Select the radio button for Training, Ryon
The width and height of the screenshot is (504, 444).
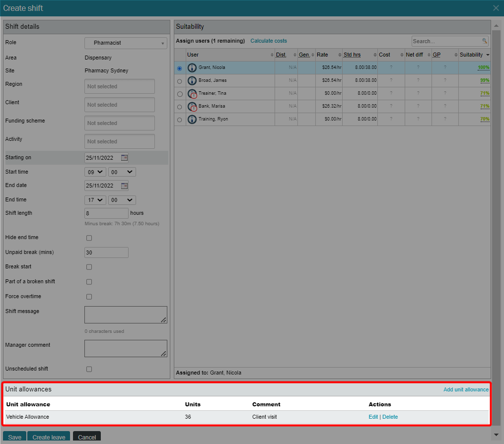tap(179, 120)
